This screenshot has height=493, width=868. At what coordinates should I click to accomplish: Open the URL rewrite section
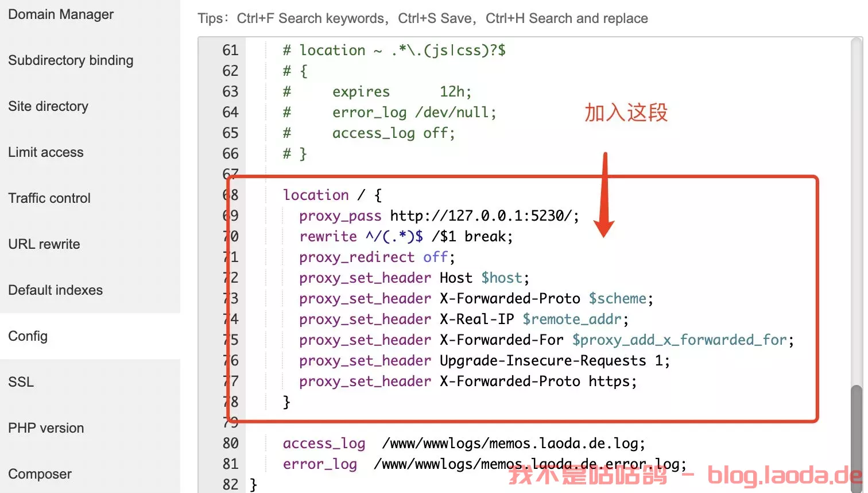point(44,244)
